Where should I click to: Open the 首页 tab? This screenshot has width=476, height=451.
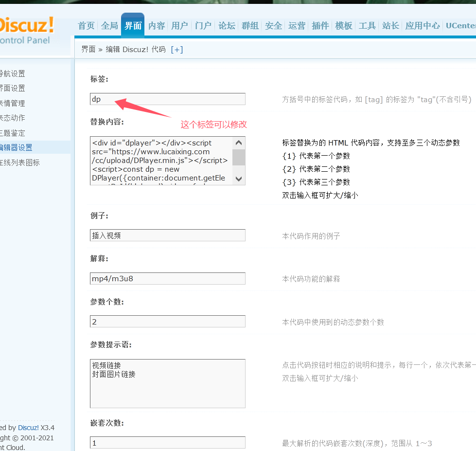86,26
